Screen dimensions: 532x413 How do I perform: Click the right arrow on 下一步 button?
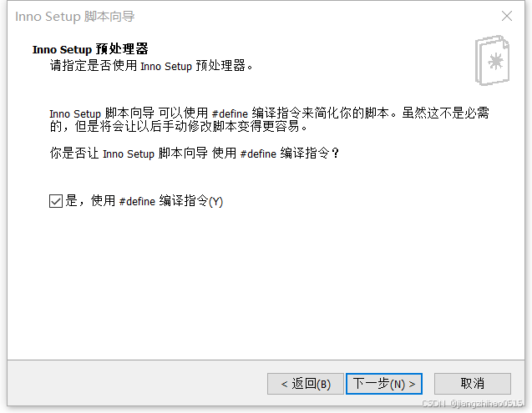pyautogui.click(x=412, y=384)
